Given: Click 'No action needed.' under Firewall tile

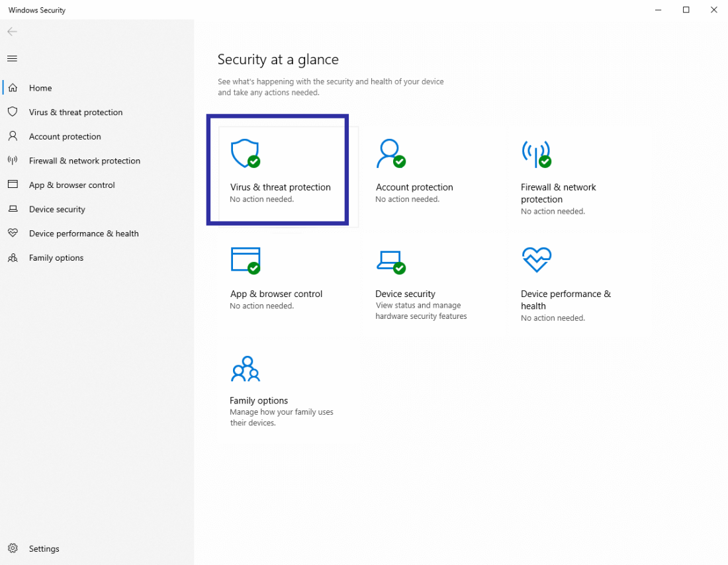Looking at the screenshot, I should point(553,211).
